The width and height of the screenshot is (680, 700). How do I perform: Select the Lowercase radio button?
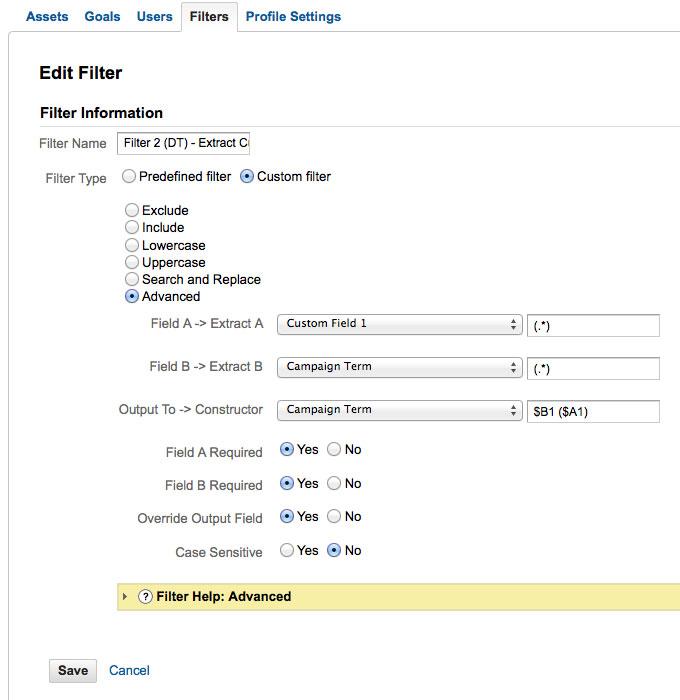coord(132,246)
